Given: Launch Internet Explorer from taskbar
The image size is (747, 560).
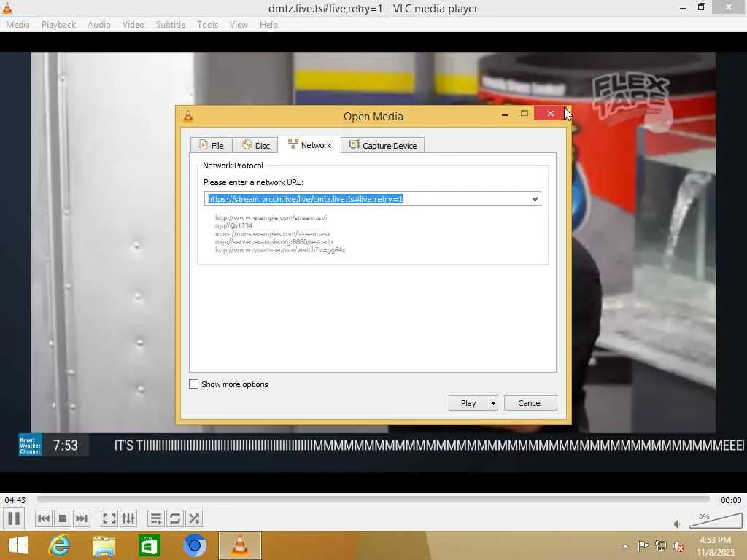Looking at the screenshot, I should [59, 545].
